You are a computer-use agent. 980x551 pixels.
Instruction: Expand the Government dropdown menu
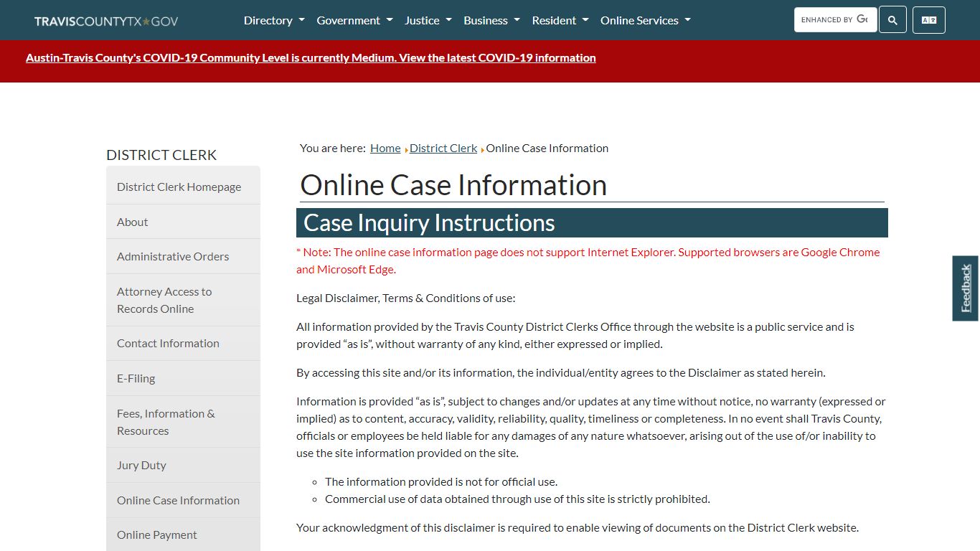click(x=354, y=20)
